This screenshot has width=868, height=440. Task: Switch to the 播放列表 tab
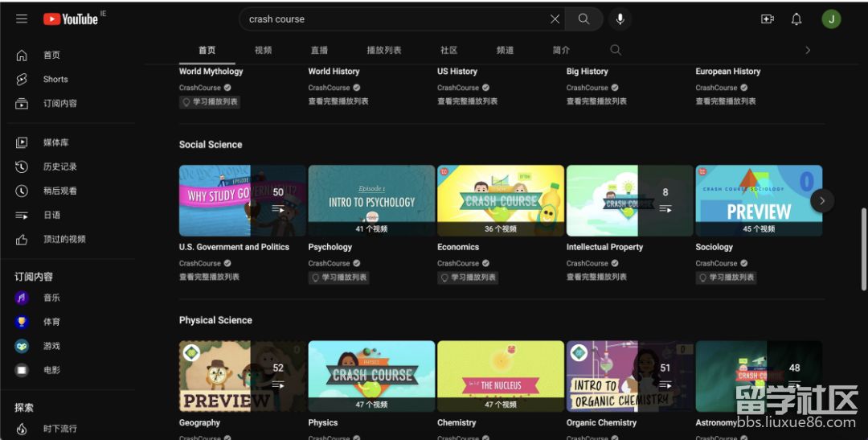[384, 50]
